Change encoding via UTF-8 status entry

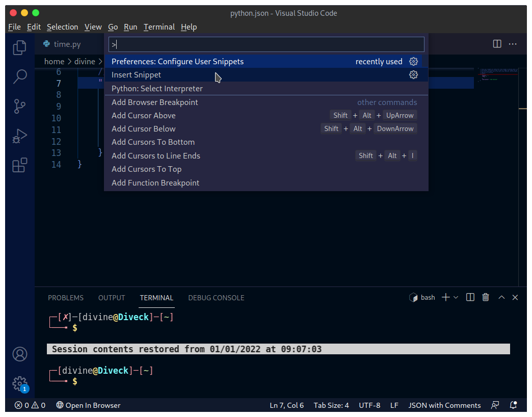pyautogui.click(x=369, y=405)
